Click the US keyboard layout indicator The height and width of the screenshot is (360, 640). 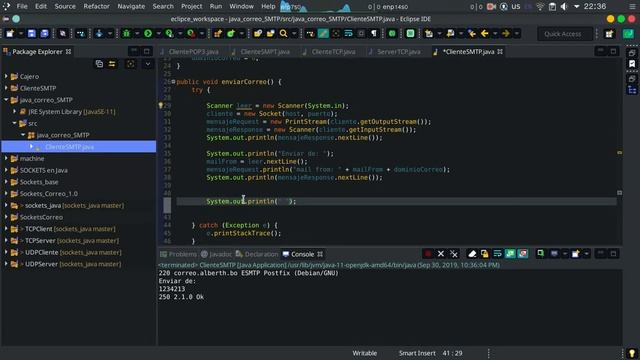516,7
